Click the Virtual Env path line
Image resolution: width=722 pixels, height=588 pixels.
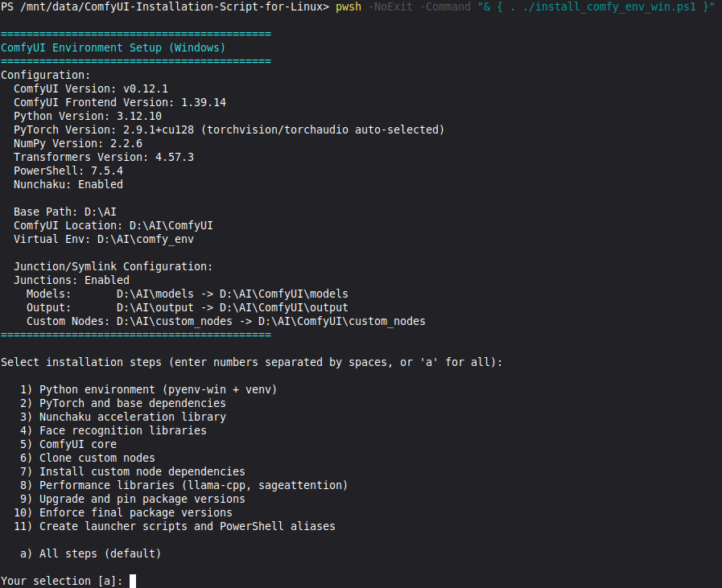tap(103, 239)
